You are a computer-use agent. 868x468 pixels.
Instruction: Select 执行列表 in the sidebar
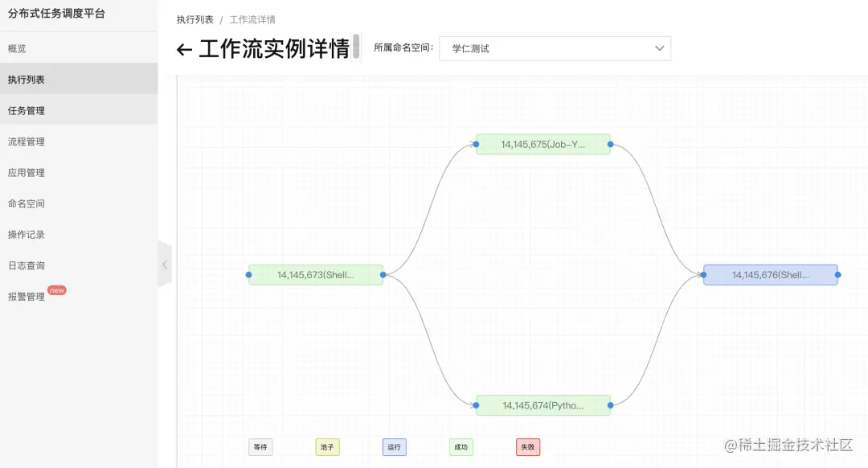[79, 79]
